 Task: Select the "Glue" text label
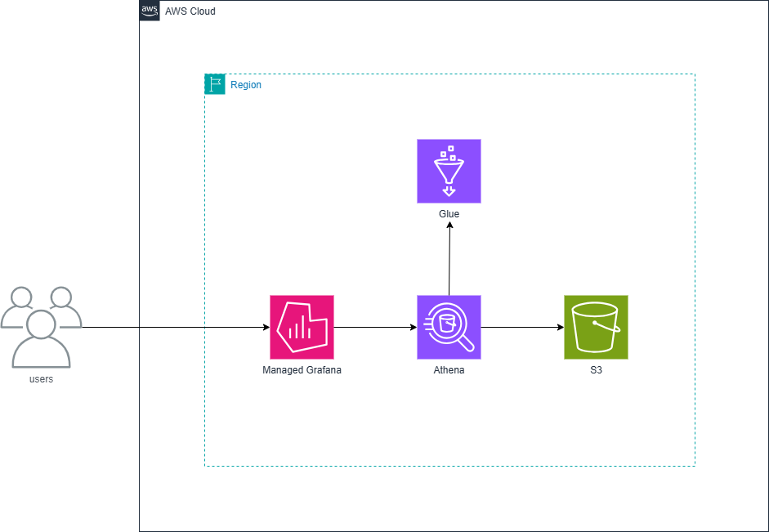point(449,214)
